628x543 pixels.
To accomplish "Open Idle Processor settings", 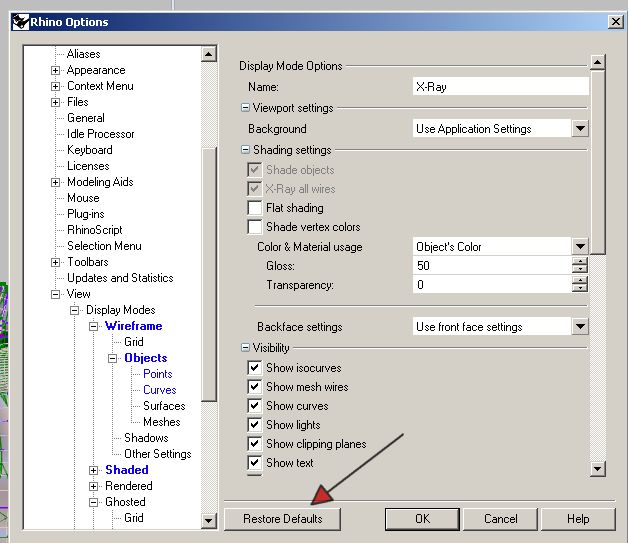I will pos(101,134).
